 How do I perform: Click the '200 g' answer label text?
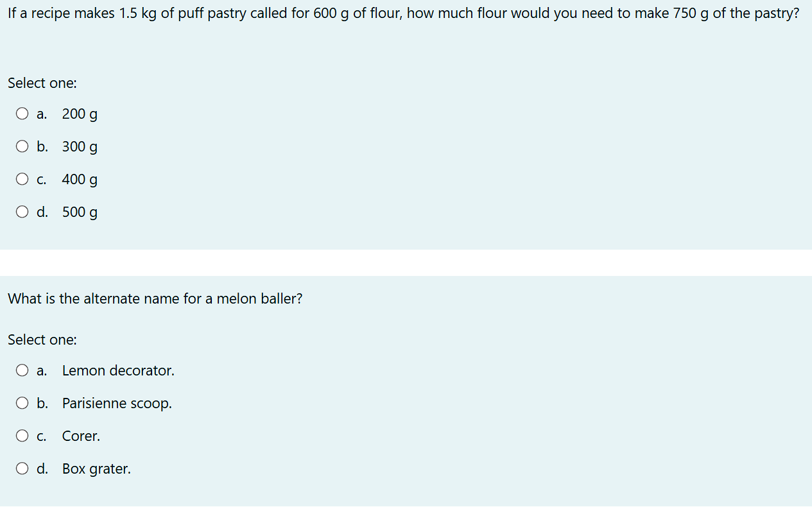[80, 115]
